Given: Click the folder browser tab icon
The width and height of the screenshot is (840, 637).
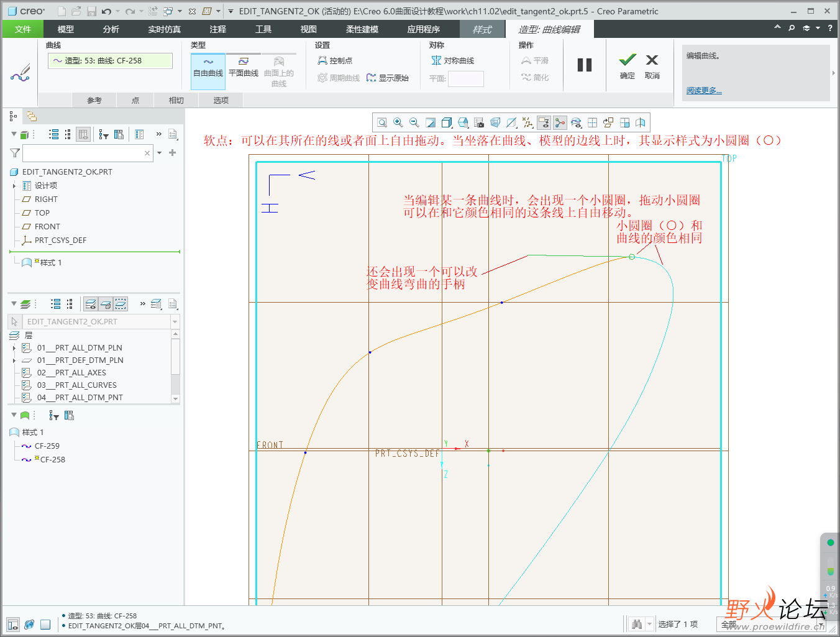Looking at the screenshot, I should click(32, 116).
